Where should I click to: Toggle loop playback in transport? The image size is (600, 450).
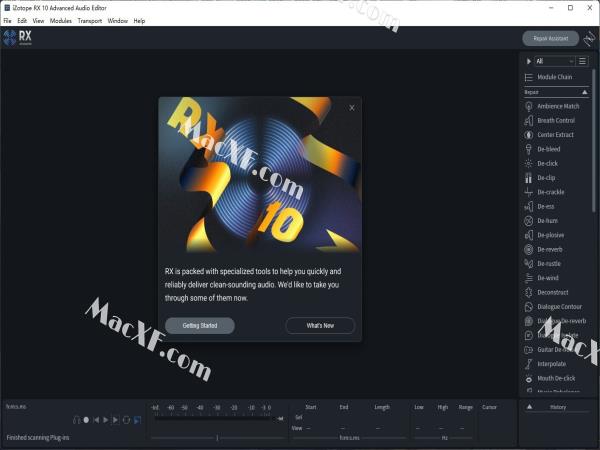[x=126, y=420]
